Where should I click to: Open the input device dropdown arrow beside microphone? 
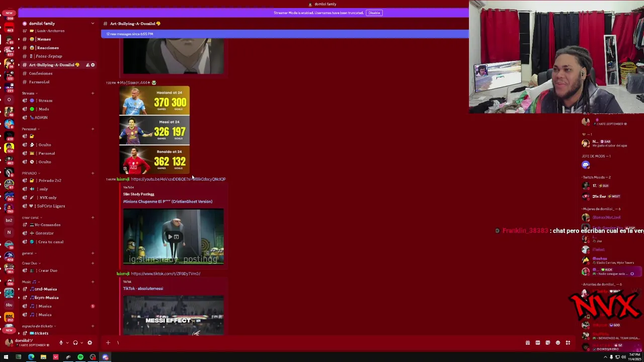pyautogui.click(x=67, y=343)
